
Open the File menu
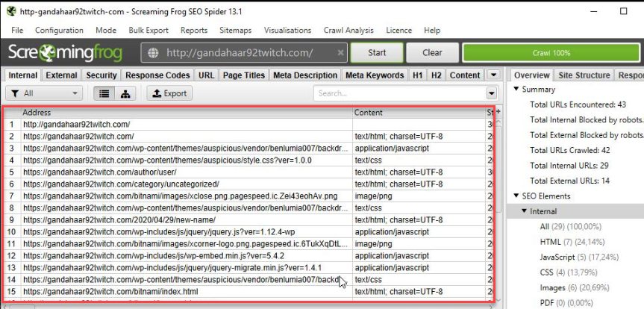17,30
